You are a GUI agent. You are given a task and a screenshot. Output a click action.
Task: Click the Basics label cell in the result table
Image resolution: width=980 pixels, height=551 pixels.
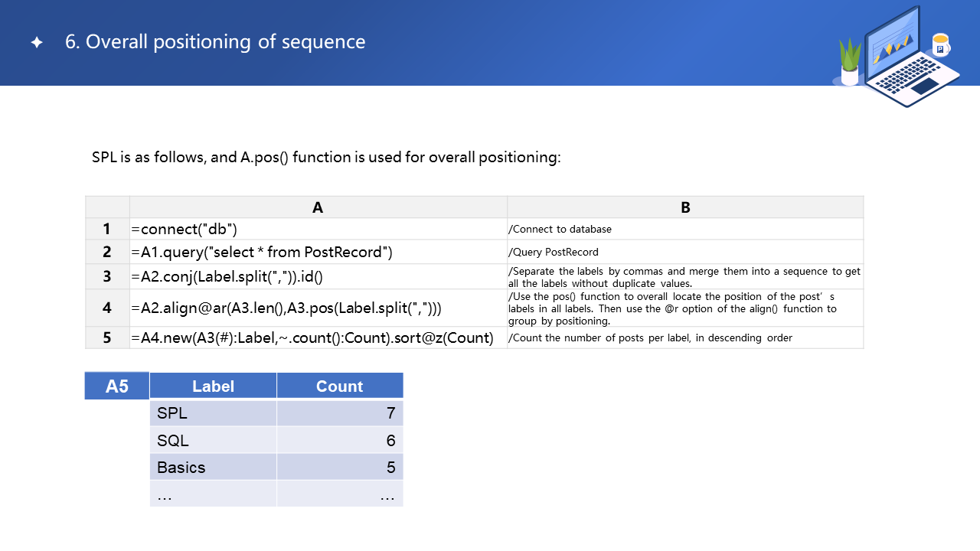(213, 467)
